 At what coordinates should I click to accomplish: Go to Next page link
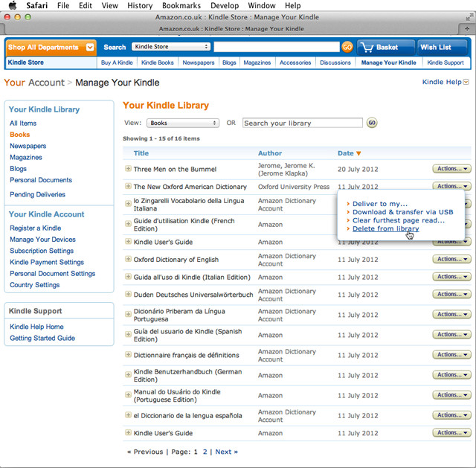point(226,452)
